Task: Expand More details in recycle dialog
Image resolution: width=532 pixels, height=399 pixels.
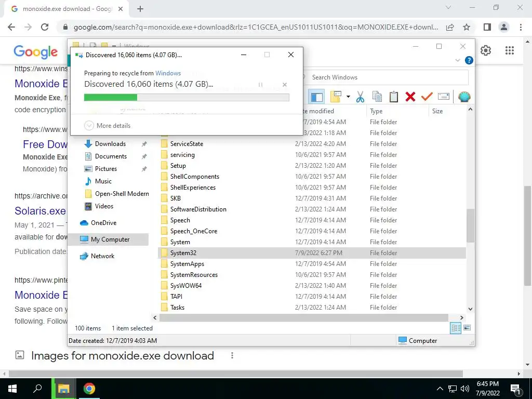Action: tap(107, 126)
